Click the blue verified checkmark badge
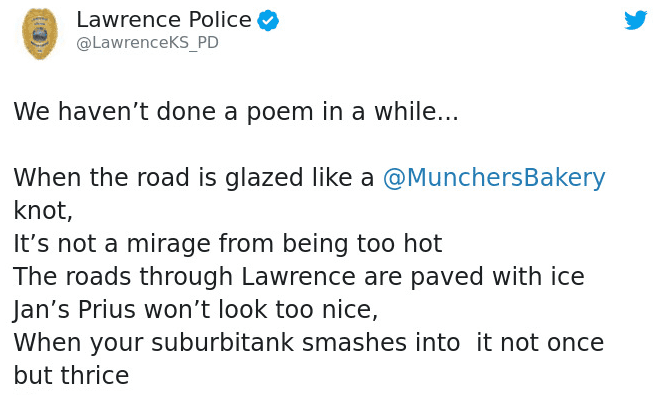669x395 pixels. [268, 20]
